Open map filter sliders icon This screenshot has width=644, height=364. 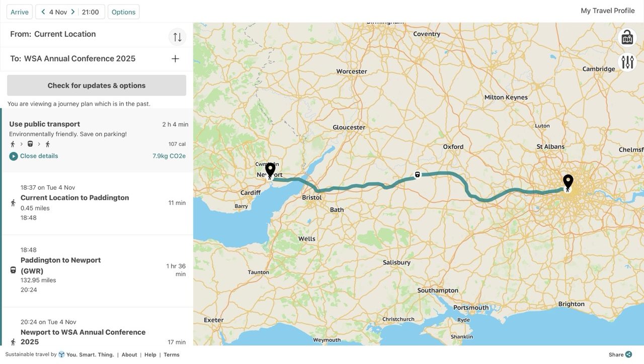(627, 62)
